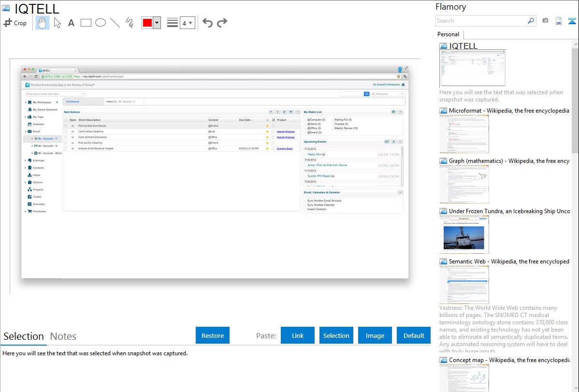
Task: Click Tickler in the IQTELL sidebar
Action: coord(35,197)
